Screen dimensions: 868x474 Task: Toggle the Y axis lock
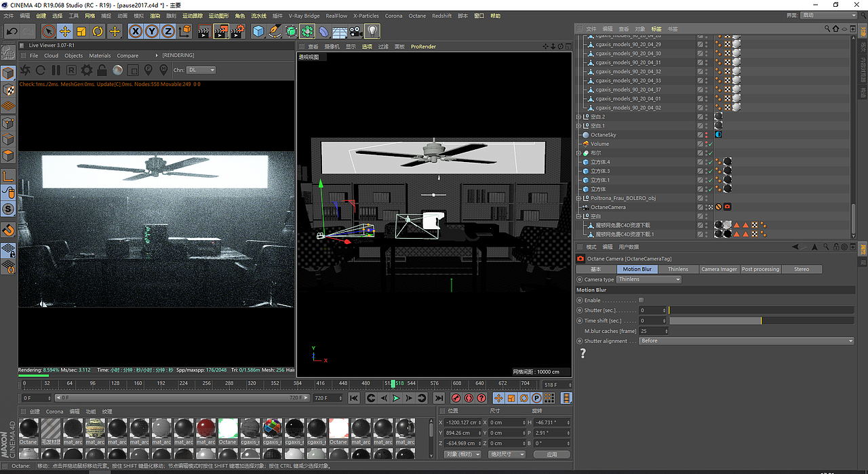click(x=152, y=31)
